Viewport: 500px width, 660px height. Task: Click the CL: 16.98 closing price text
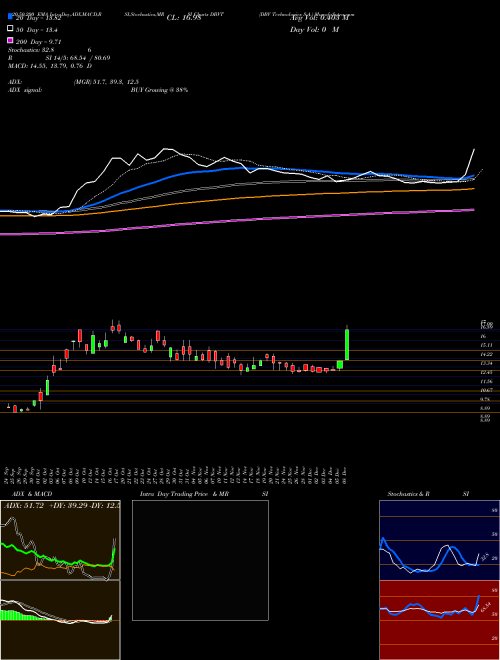184,18
